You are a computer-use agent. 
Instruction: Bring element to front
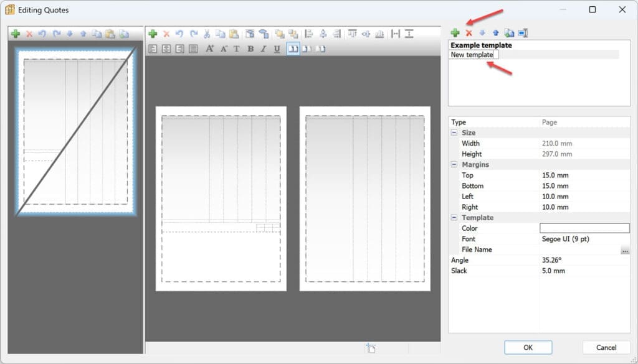[x=279, y=34]
